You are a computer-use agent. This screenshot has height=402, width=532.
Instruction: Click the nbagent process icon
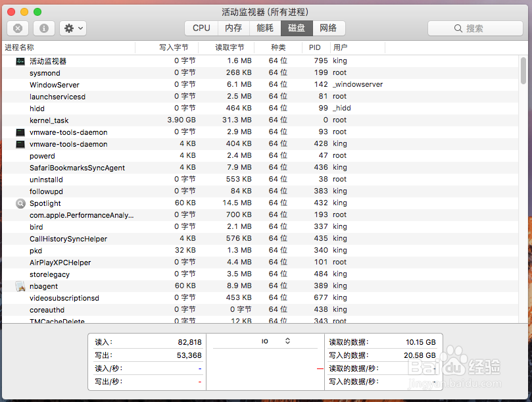coord(20,286)
